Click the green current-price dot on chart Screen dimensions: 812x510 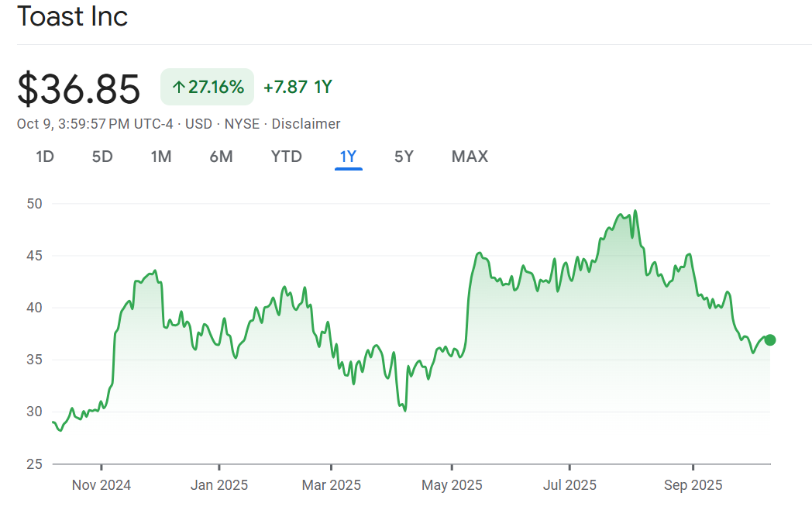(x=769, y=340)
